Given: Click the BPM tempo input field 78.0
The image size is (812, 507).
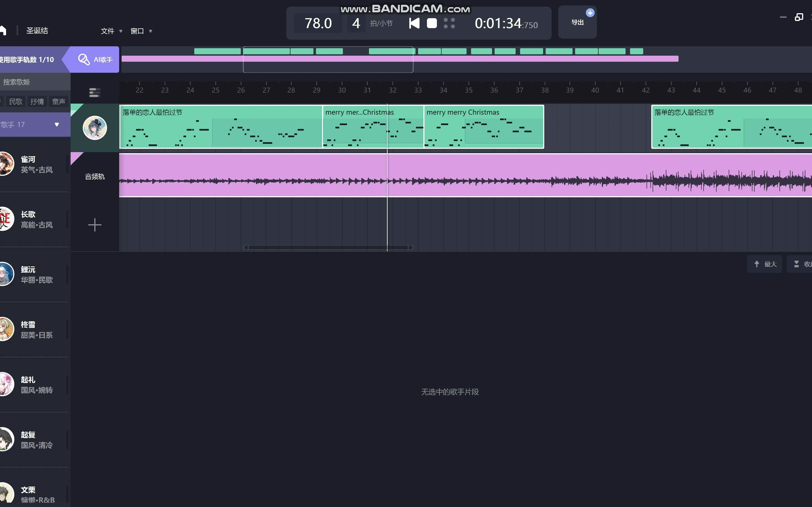Looking at the screenshot, I should coord(317,23).
